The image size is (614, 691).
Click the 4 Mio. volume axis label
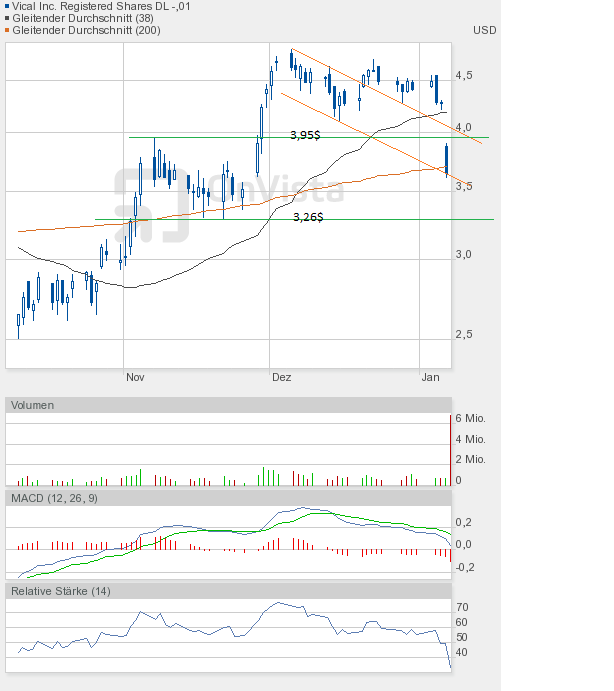pos(470,439)
